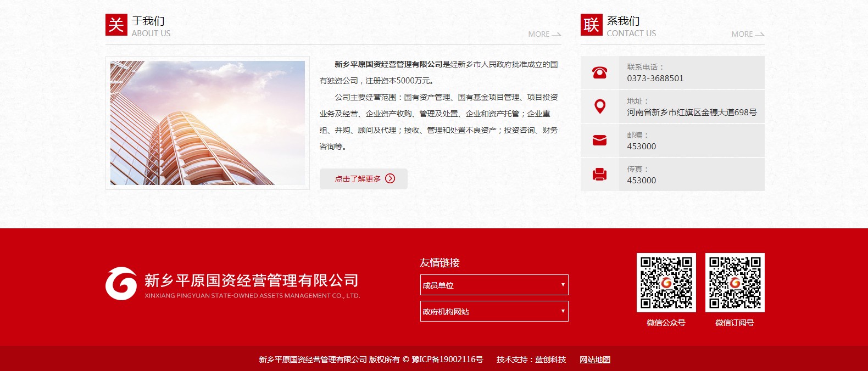
Task: Click the 微信公众号 QR code image
Action: pos(666,283)
